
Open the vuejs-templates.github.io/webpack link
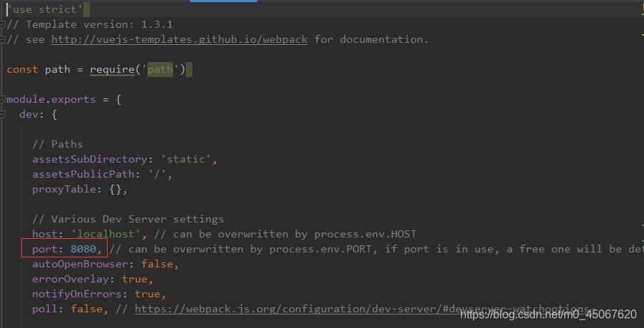click(179, 39)
